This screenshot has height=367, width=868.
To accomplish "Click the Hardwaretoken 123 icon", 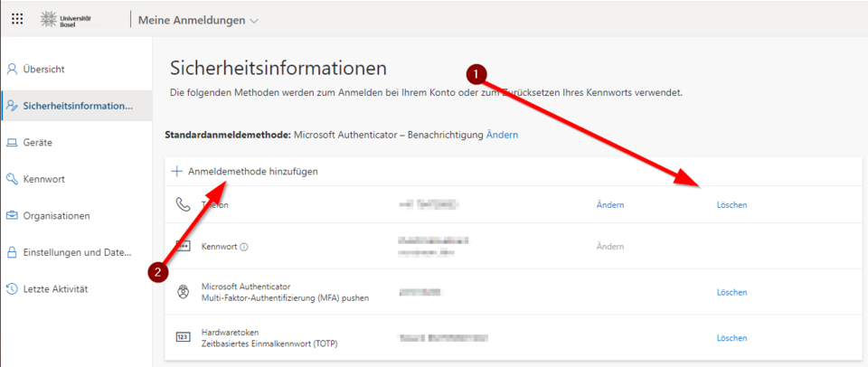I will pyautogui.click(x=183, y=337).
